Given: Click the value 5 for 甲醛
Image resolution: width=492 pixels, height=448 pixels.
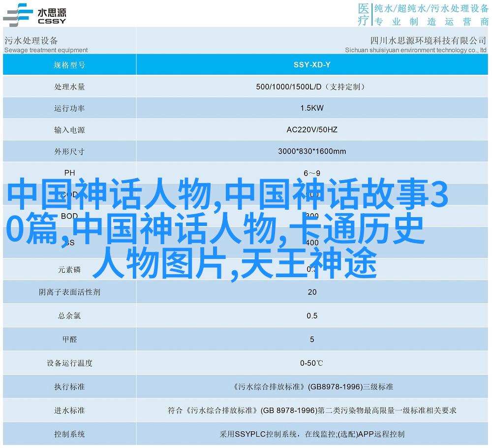Looking at the screenshot, I should click(312, 339).
